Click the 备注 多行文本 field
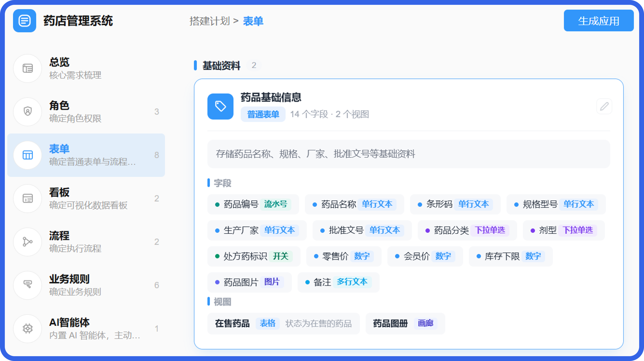This screenshot has width=644, height=361. 338,282
